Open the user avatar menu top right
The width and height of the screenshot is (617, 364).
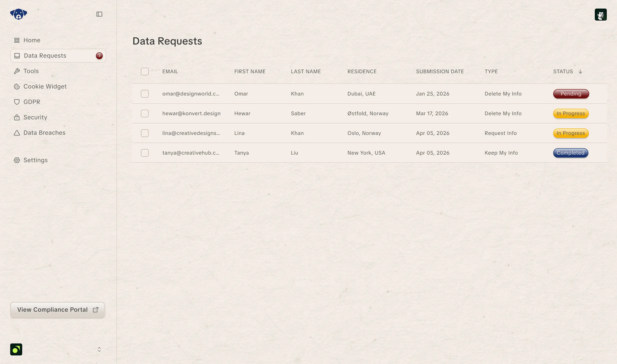coord(601,15)
